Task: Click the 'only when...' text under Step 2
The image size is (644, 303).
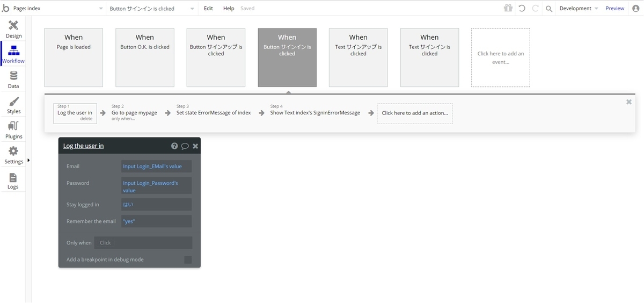Action: click(x=123, y=119)
